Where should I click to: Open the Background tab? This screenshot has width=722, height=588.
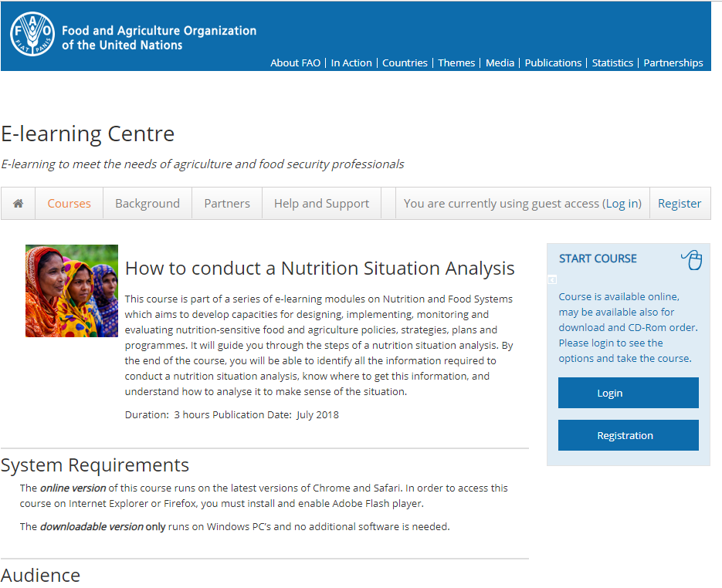(147, 204)
